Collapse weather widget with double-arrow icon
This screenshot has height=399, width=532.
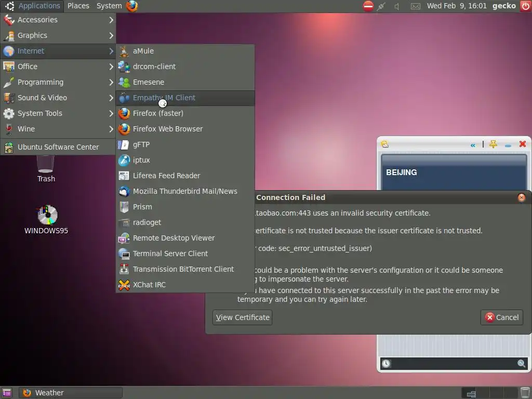473,145
